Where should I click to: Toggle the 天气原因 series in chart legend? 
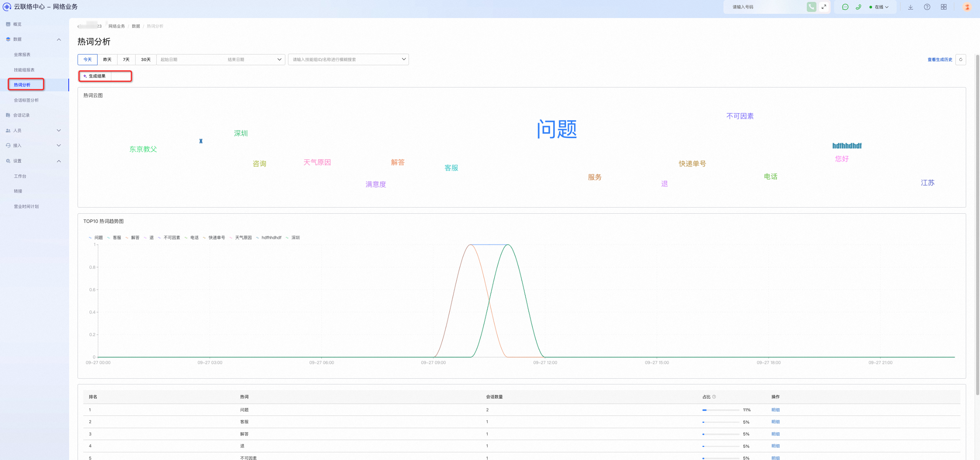(x=240, y=237)
